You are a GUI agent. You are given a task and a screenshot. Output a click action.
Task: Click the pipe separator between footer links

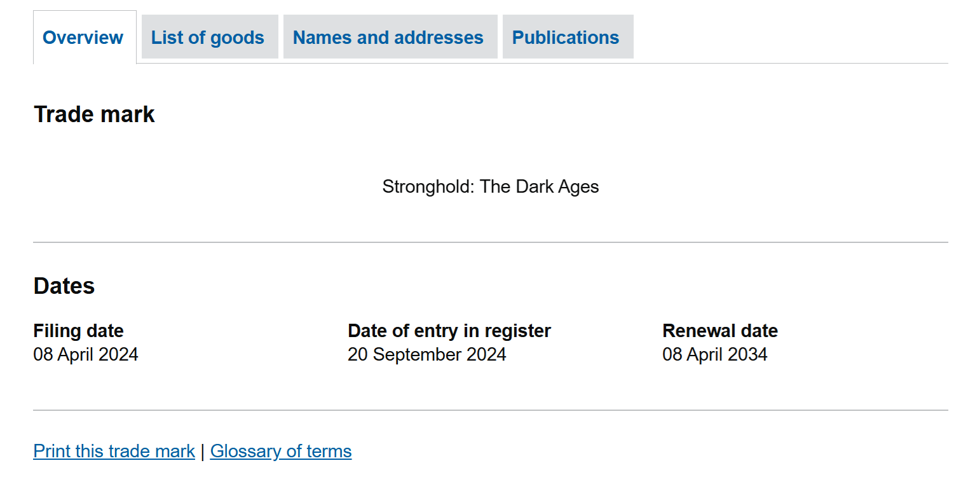(x=202, y=451)
